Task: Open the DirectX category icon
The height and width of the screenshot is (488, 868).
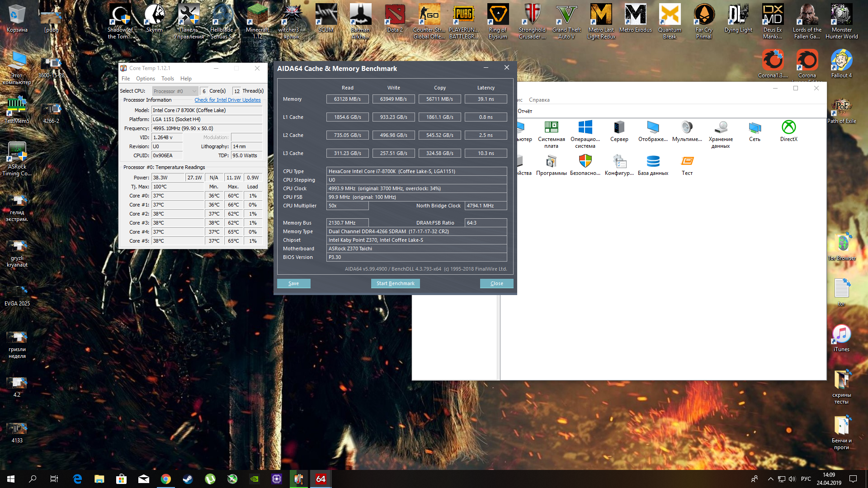Action: tap(788, 127)
